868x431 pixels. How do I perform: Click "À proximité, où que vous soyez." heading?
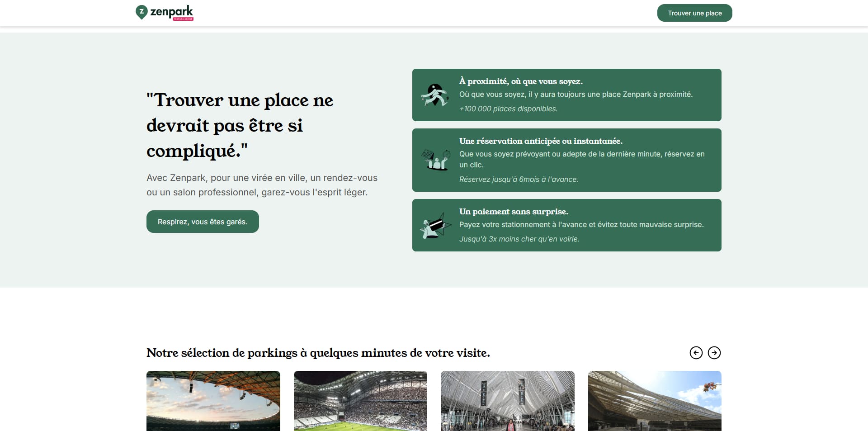521,81
